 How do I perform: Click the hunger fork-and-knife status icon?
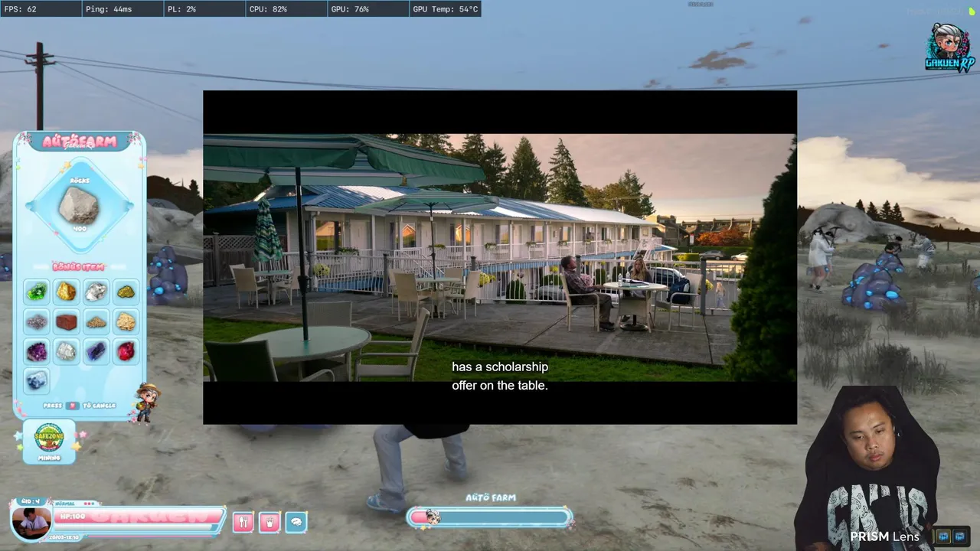coord(243,522)
